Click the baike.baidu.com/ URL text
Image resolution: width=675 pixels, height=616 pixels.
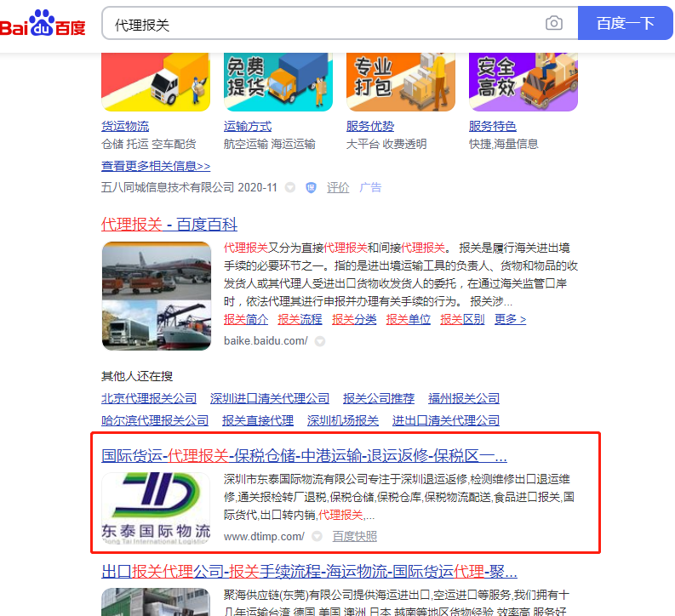(x=266, y=341)
